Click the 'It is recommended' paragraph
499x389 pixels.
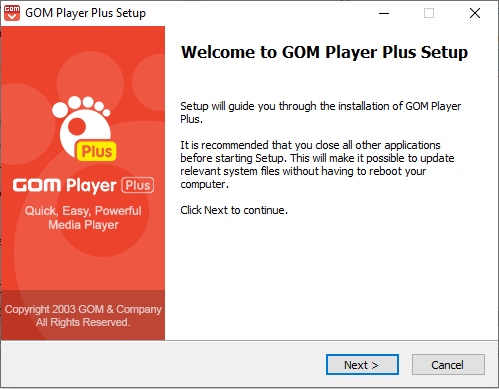317,164
